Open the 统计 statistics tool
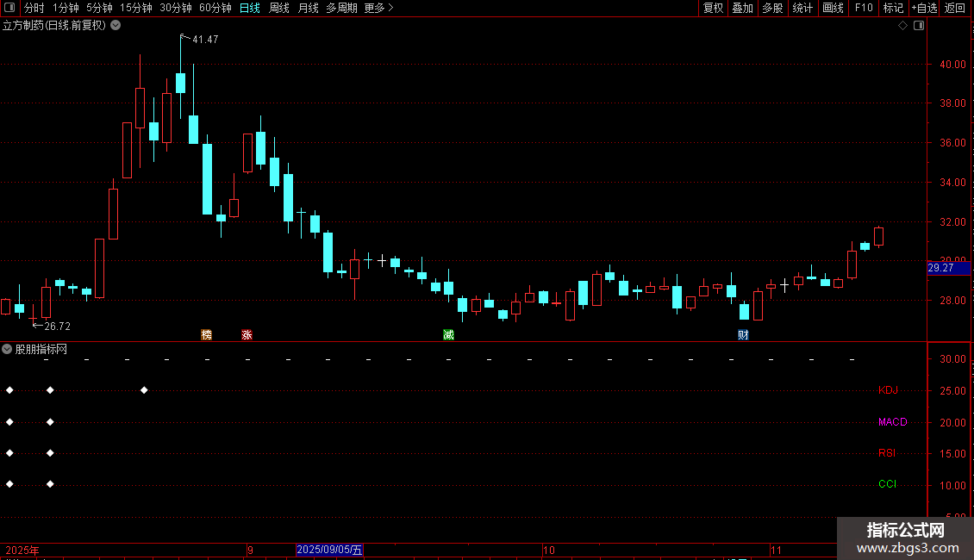 pyautogui.click(x=802, y=8)
